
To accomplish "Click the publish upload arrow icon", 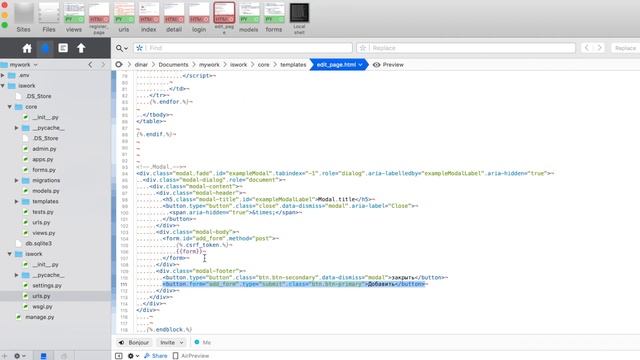I will [x=81, y=48].
